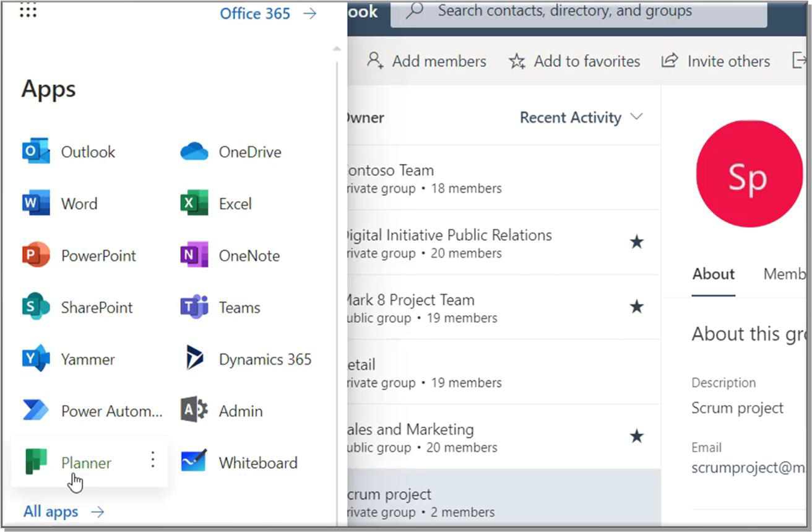Viewport: 812px width, 532px height.
Task: Launch Whiteboard app icon
Action: (194, 462)
